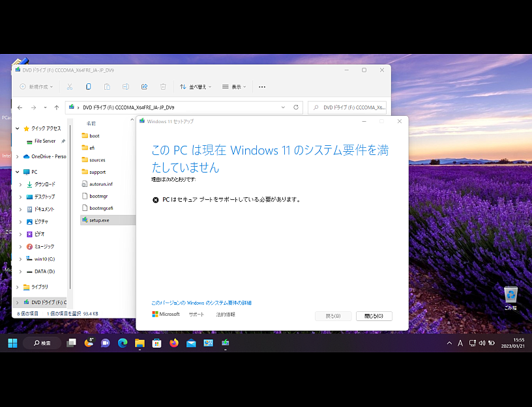Open the Chat app on the taskbar
This screenshot has height=407, width=532.
click(106, 343)
